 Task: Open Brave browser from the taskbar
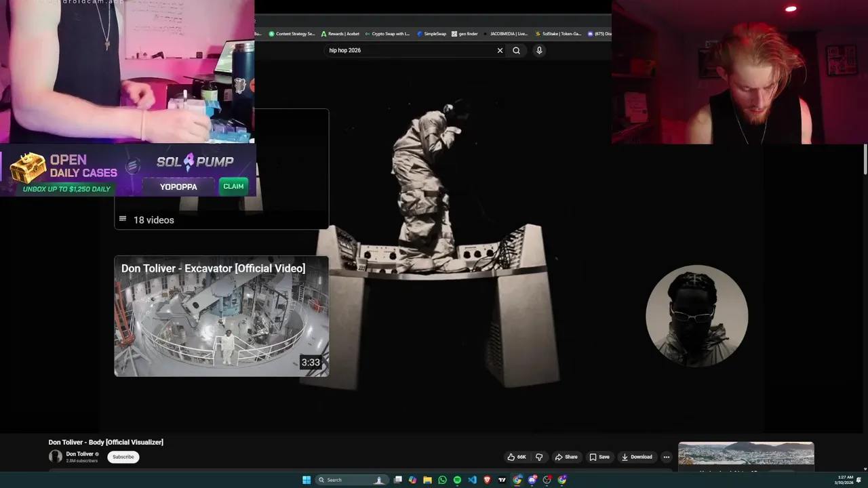click(x=487, y=480)
